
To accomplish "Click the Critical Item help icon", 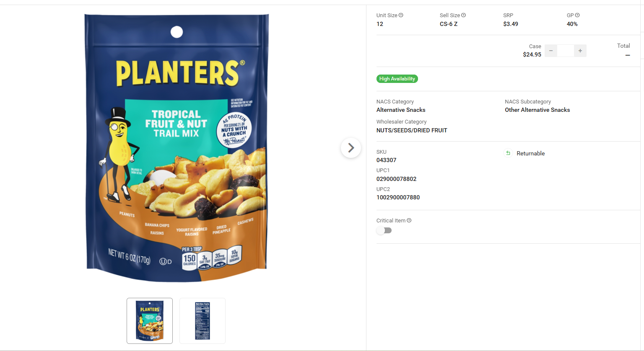I will tap(409, 220).
